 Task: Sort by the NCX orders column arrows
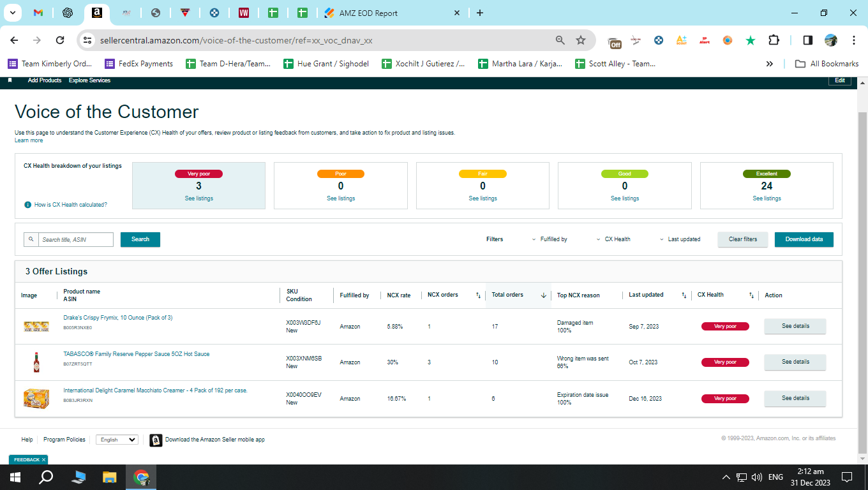(479, 295)
